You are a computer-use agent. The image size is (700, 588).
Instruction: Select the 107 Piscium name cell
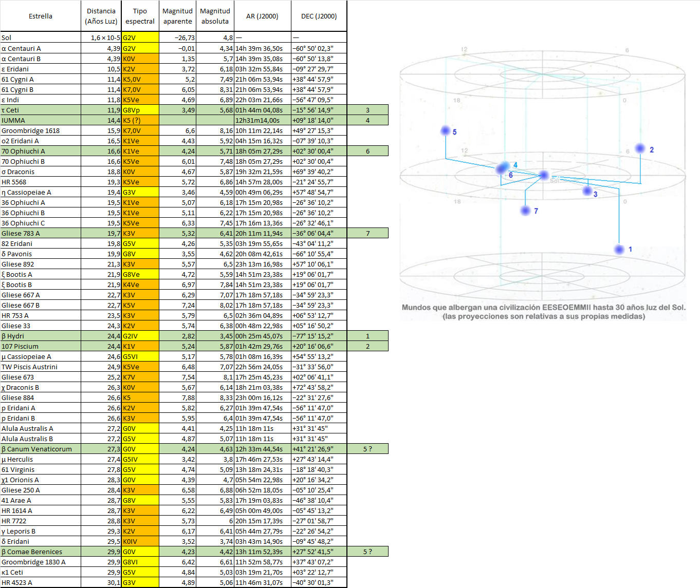coord(41,346)
